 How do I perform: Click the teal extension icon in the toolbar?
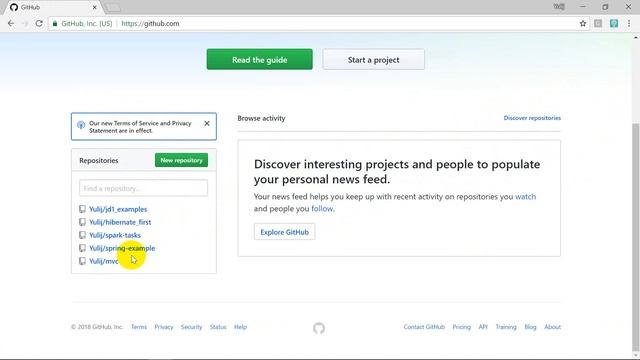coord(614,24)
